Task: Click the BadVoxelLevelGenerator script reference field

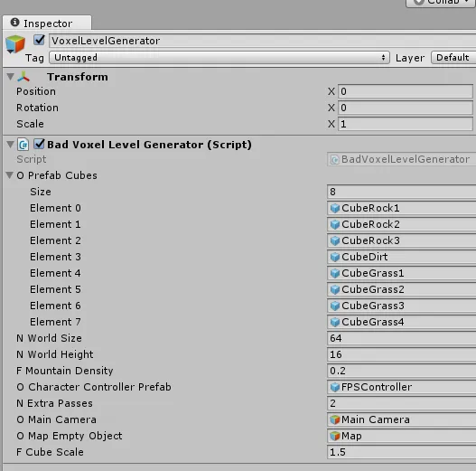Action: [x=402, y=159]
